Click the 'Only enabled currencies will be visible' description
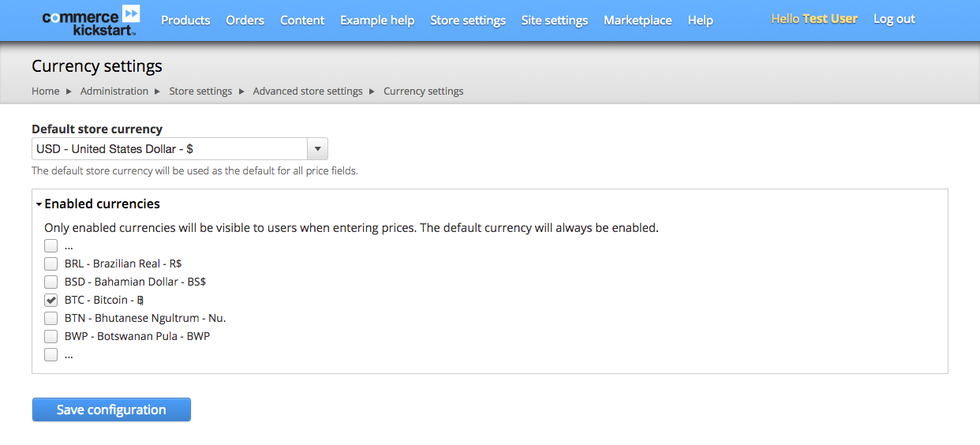The image size is (980, 445). point(351,228)
